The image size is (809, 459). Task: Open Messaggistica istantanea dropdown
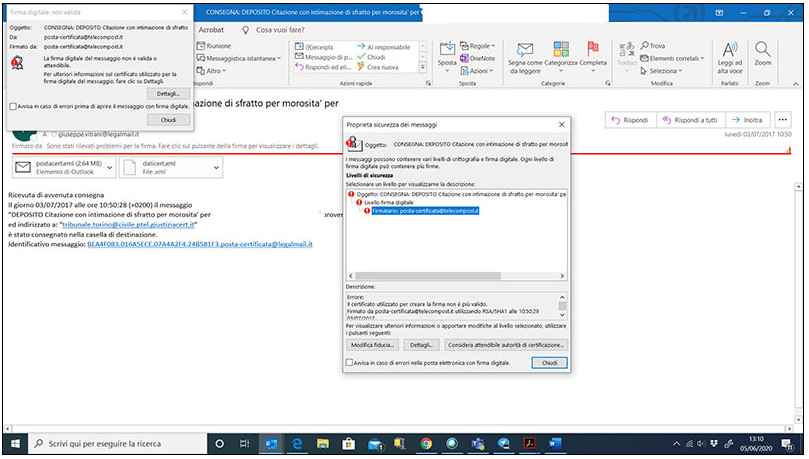click(239, 58)
